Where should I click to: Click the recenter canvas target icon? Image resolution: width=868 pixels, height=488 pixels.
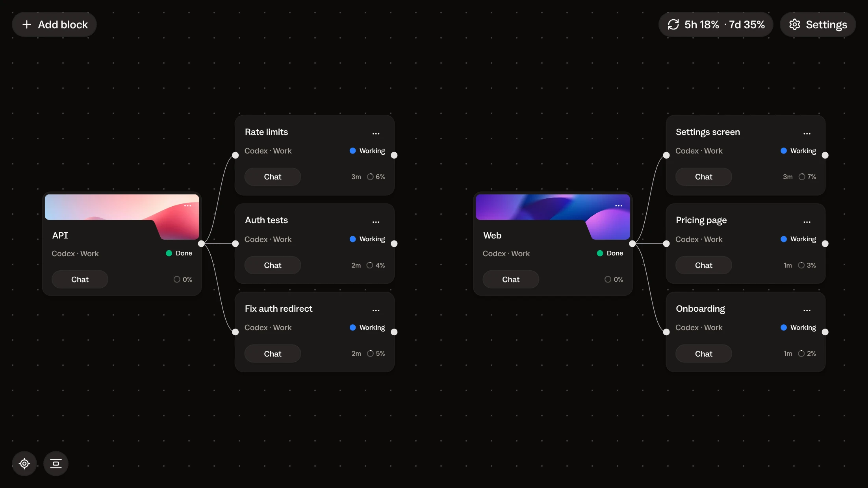point(24,464)
